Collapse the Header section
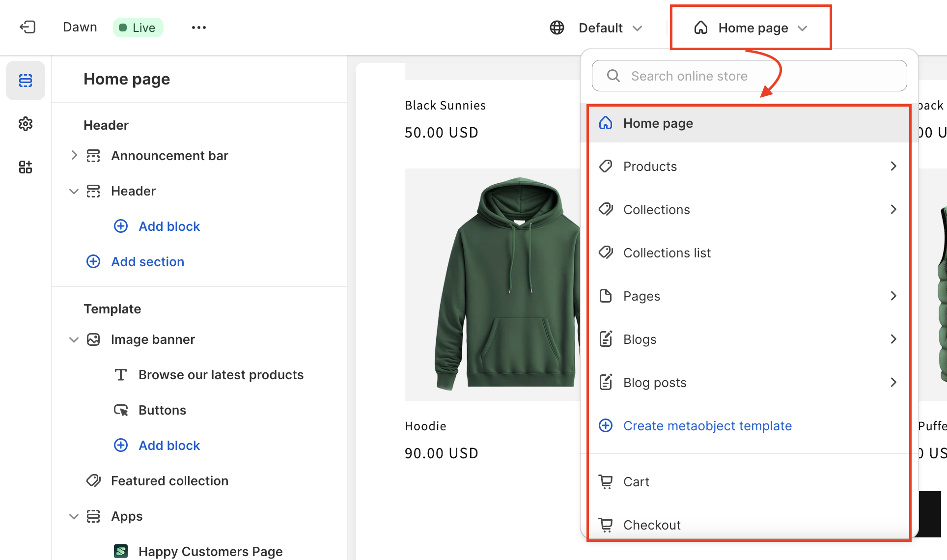Viewport: 947px width, 560px height. (74, 191)
